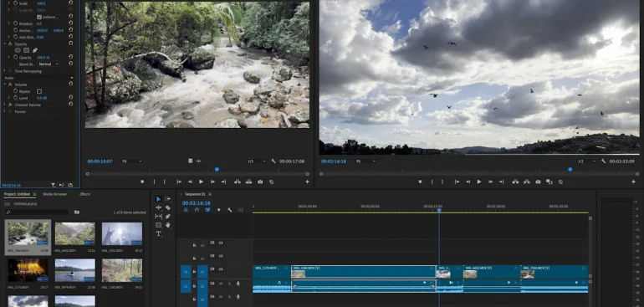Toggle Volume Bypass checkbox
644x307 pixels.
click(39, 91)
